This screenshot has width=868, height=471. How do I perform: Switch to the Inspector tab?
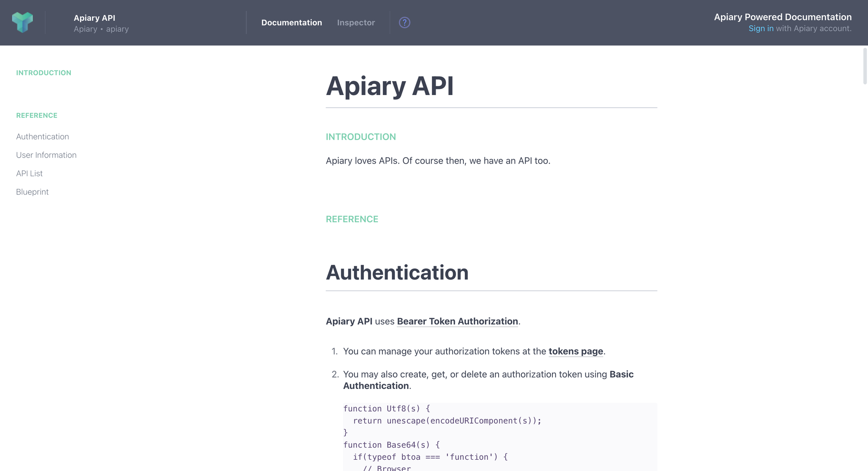(355, 22)
